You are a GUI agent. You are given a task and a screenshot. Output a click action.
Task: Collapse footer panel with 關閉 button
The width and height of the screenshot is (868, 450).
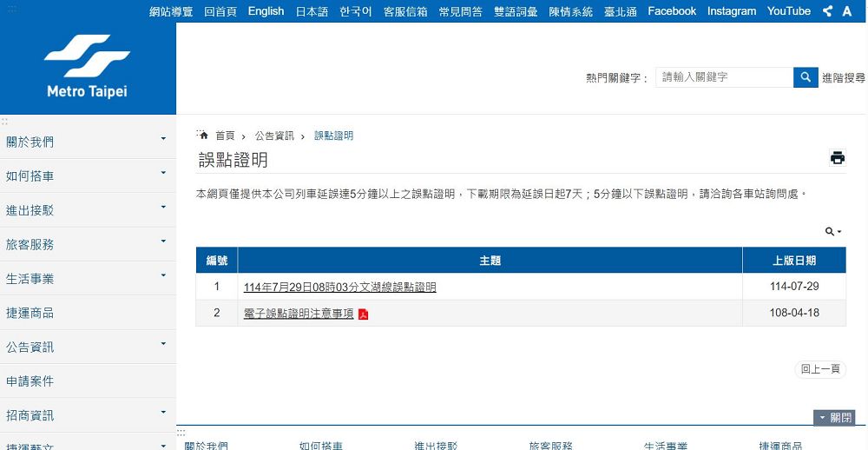coord(834,418)
